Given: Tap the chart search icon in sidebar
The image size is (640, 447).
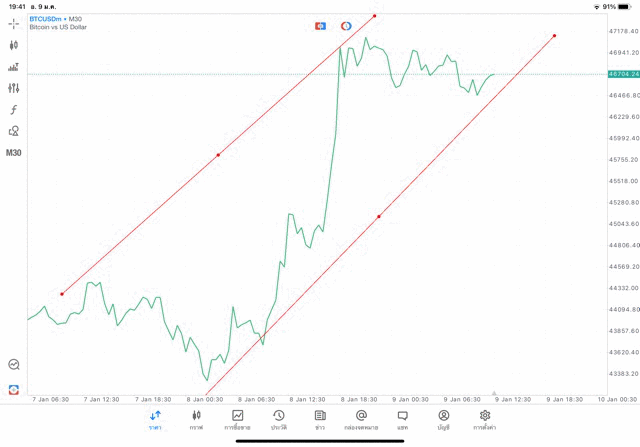Looking at the screenshot, I should tap(14, 365).
